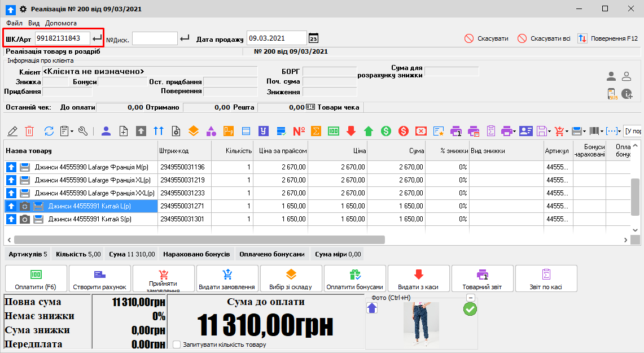Click the wrench settings icon in toolbar
The width and height of the screenshot is (644, 353).
[x=83, y=131]
